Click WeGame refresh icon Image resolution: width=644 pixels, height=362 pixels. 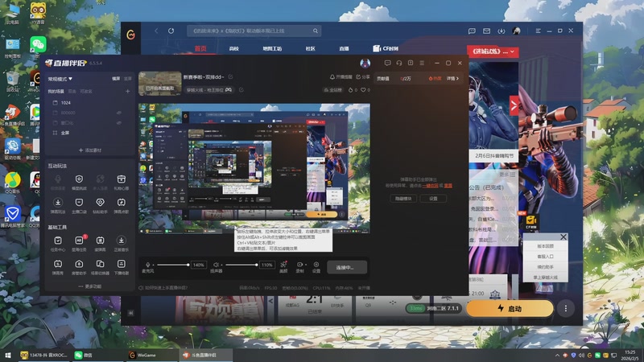click(x=171, y=31)
